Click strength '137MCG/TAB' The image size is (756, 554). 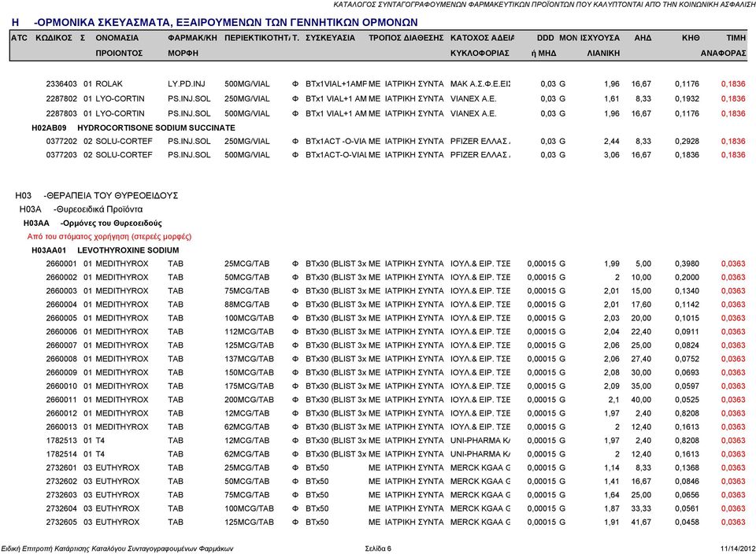(x=249, y=359)
